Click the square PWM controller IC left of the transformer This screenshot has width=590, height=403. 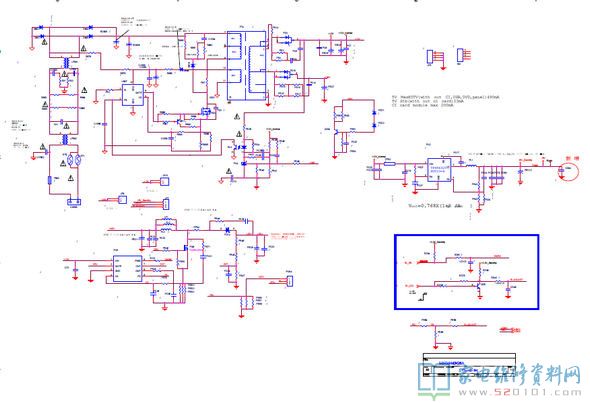[x=133, y=95]
